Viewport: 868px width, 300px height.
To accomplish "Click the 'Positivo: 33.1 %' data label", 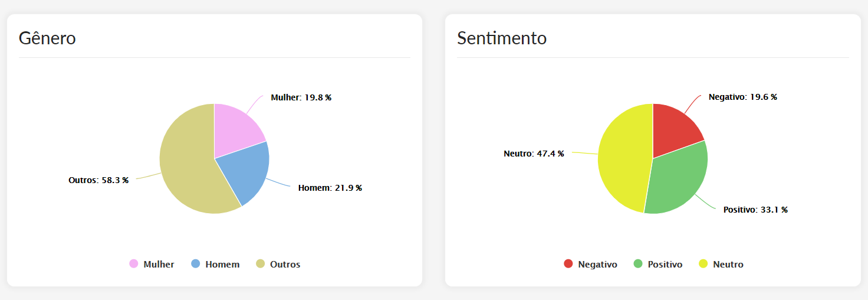I will pyautogui.click(x=755, y=210).
